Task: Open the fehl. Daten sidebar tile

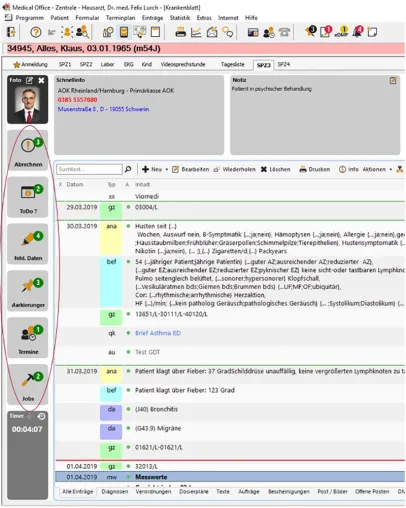Action: coord(28,244)
